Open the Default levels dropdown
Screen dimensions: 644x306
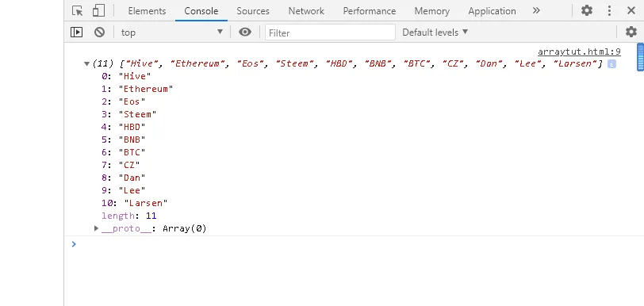[435, 32]
